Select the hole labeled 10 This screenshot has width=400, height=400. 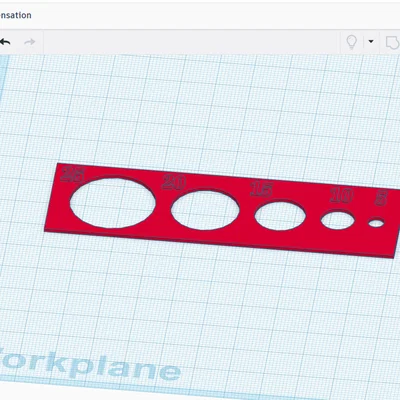pos(338,220)
